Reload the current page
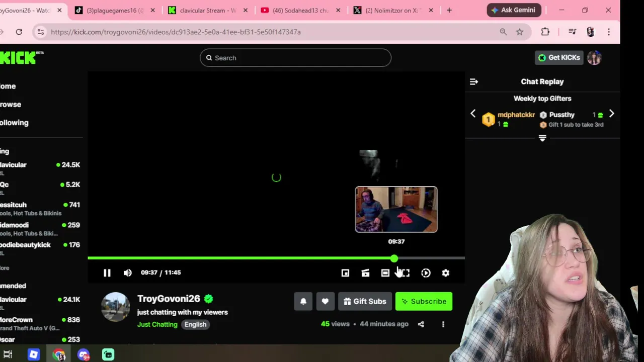This screenshot has height=362, width=644. [19, 32]
